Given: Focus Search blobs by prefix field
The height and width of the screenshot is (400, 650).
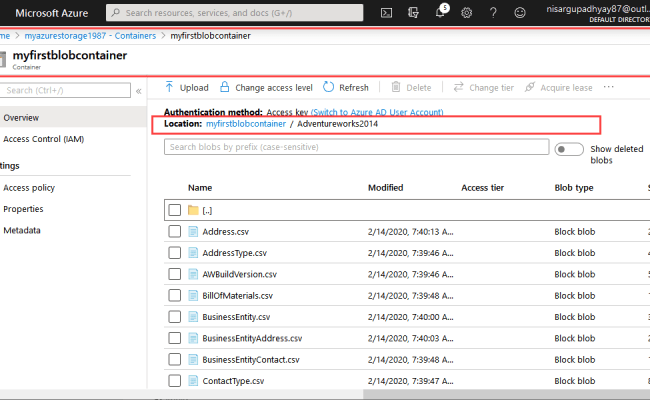Looking at the screenshot, I should click(357, 147).
